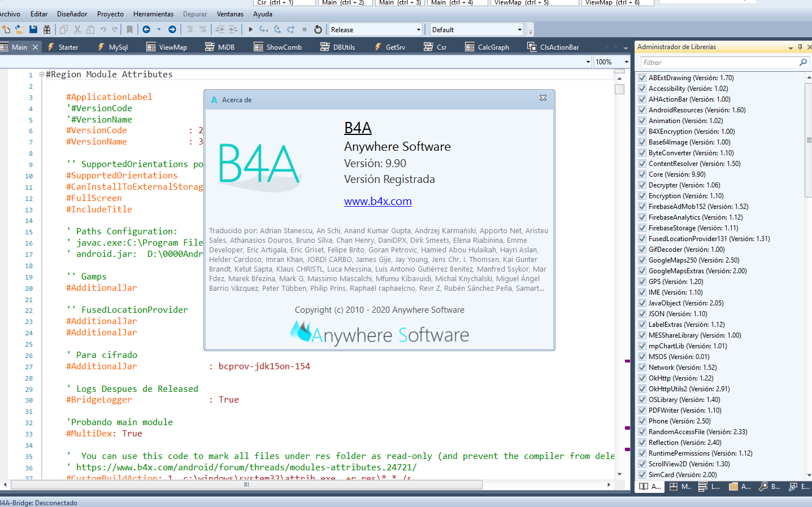Uncheck the ABExtDrawing library
The image size is (812, 507).
coord(642,78)
